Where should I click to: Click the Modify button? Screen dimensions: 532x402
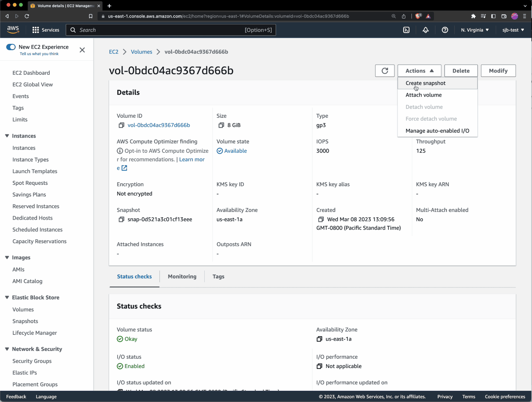tap(498, 71)
